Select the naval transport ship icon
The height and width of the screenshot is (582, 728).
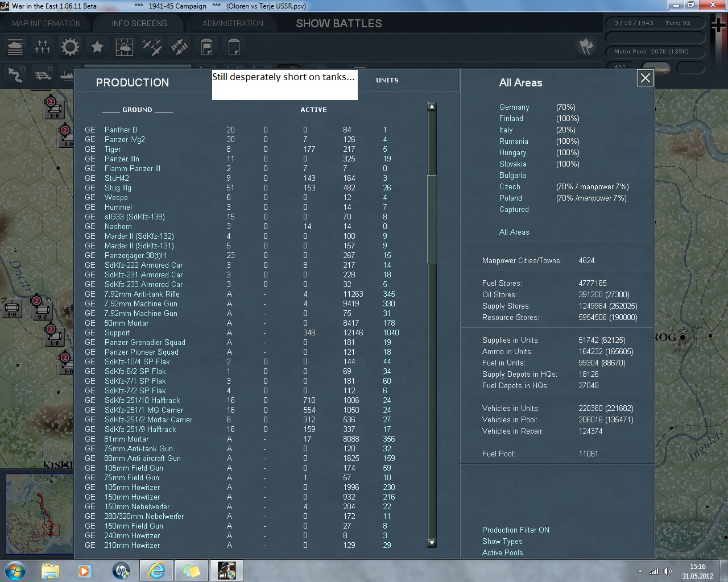[66, 74]
